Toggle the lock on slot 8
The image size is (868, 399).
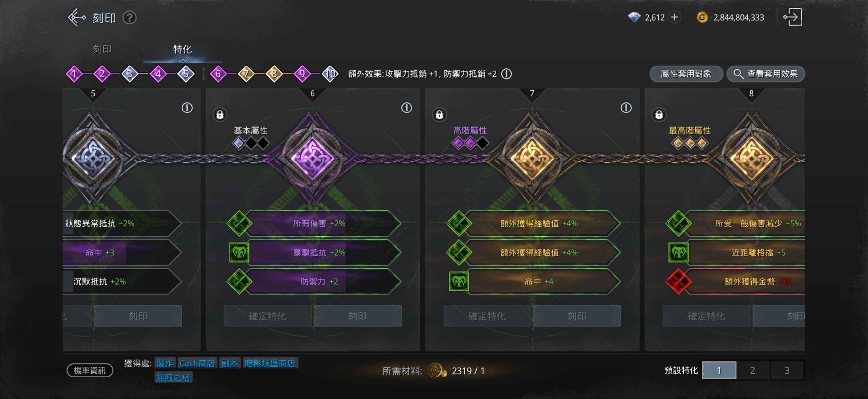tap(659, 114)
